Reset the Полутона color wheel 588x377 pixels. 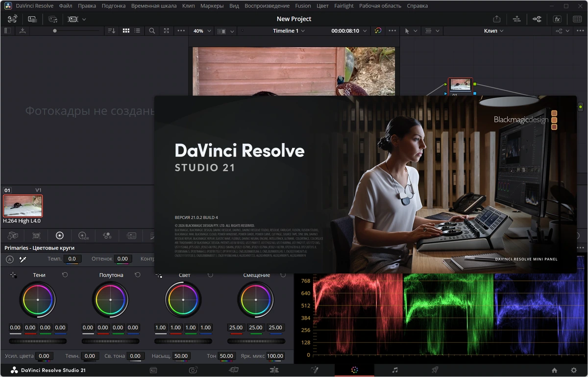pos(138,275)
